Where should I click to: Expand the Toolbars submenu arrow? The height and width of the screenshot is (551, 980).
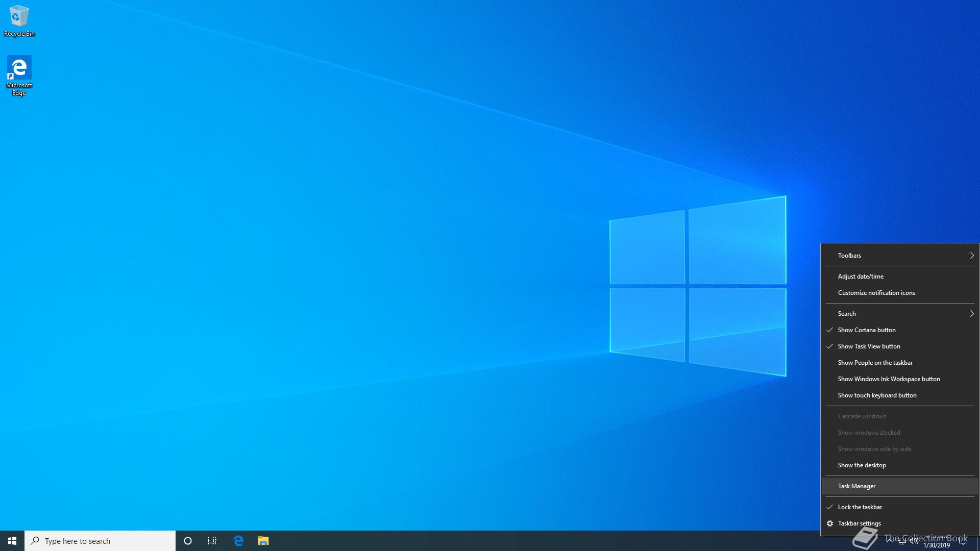point(972,256)
